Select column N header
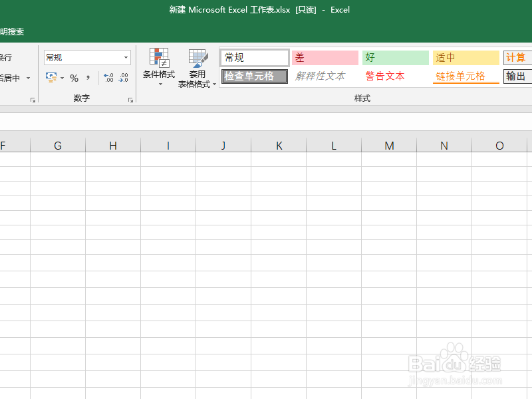The width and height of the screenshot is (532, 399). [444, 146]
